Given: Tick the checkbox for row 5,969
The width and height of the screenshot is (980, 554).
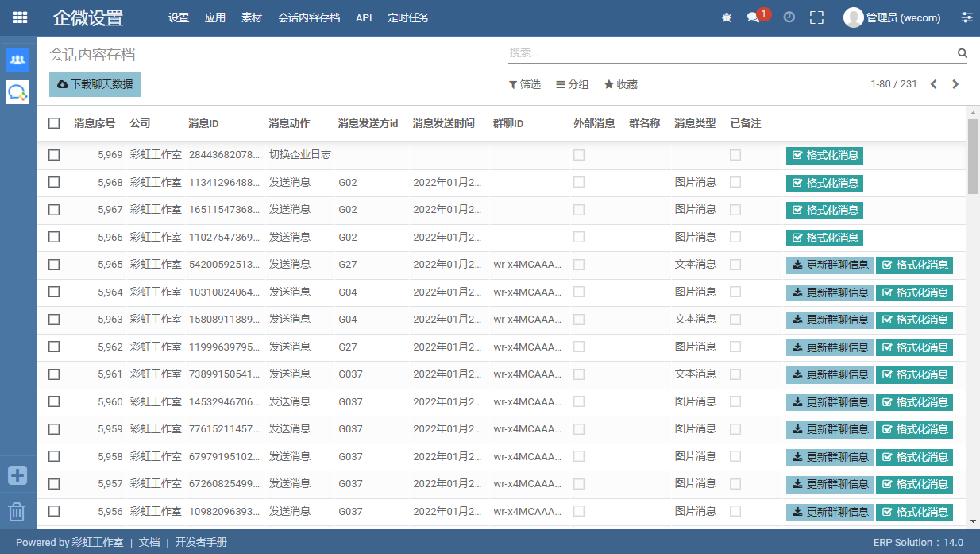Looking at the screenshot, I should pos(54,155).
